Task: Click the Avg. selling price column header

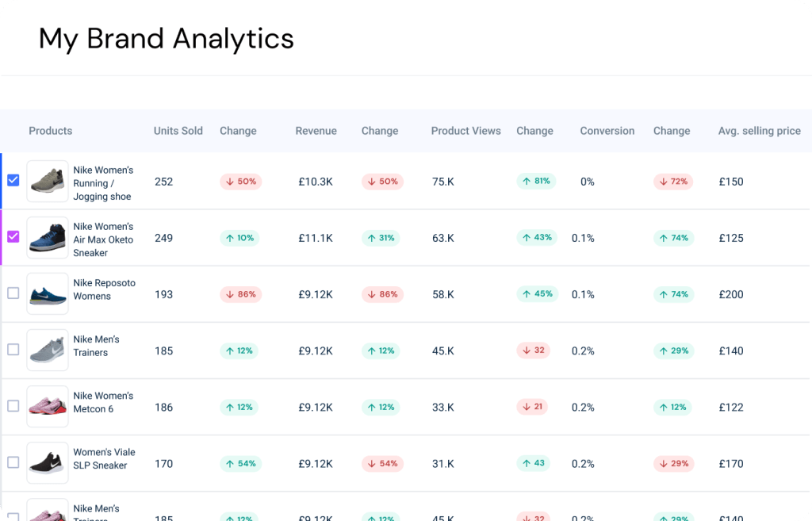Action: tap(759, 131)
